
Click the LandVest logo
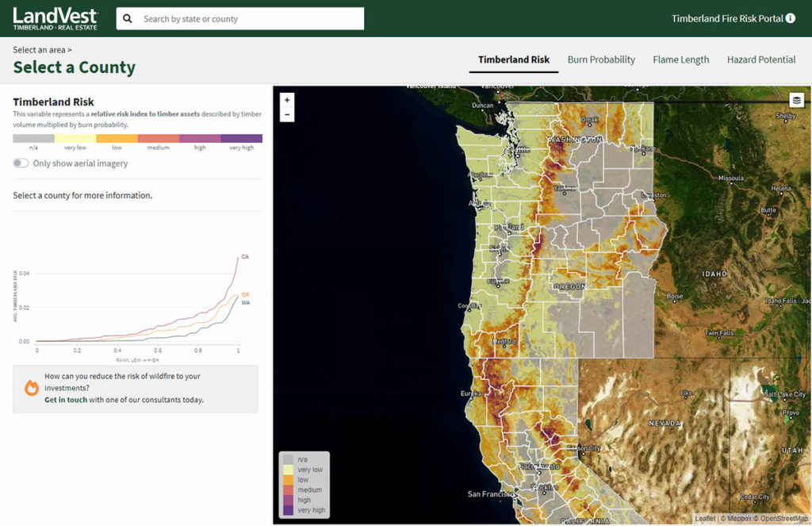pos(55,18)
